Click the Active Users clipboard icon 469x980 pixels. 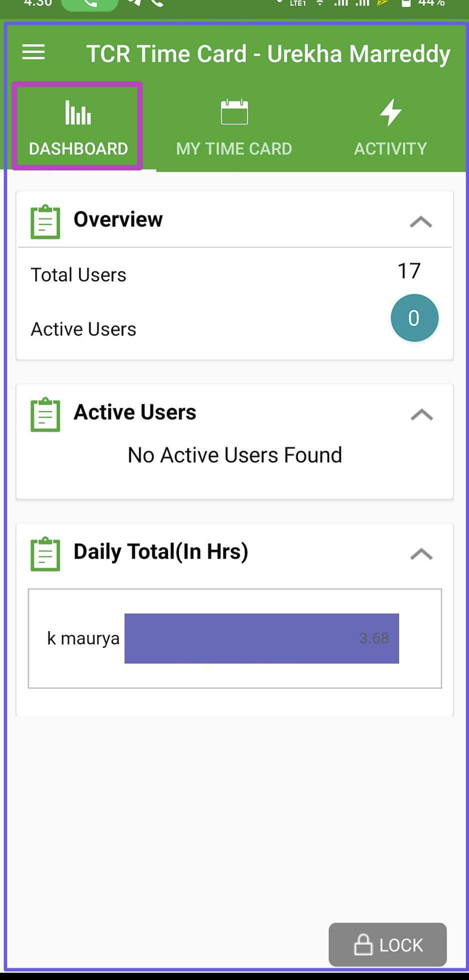[x=45, y=414]
